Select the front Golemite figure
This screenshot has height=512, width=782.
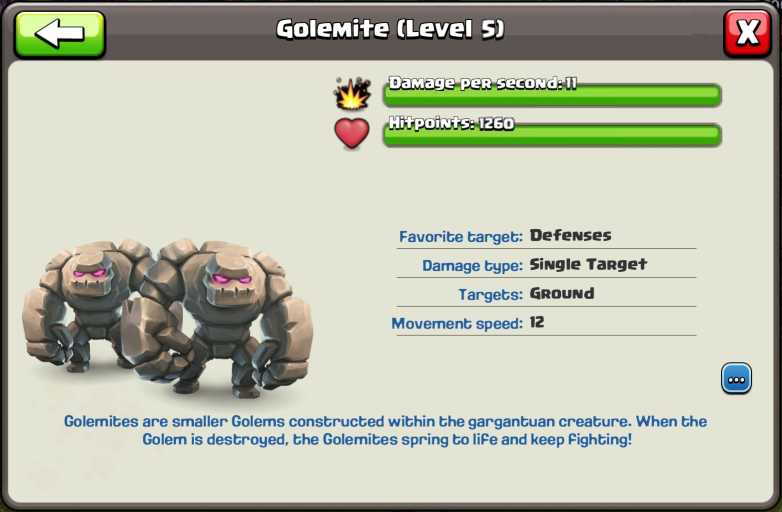(218, 317)
